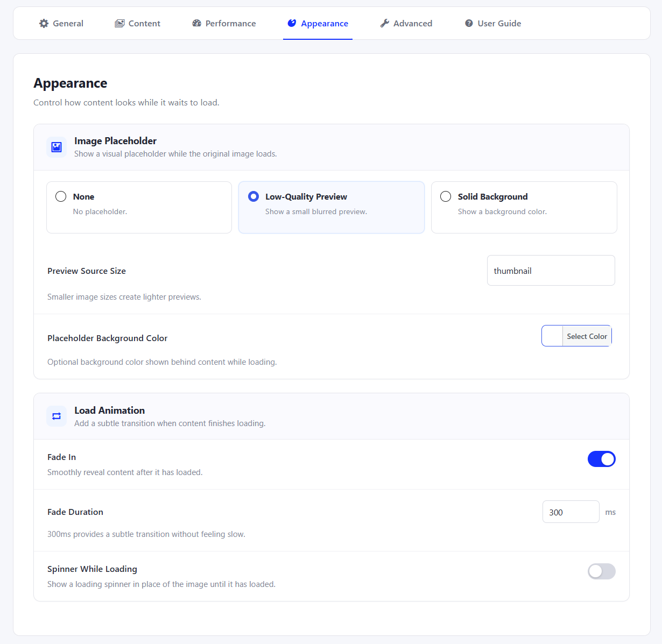Open the User Guide tab

click(x=493, y=23)
